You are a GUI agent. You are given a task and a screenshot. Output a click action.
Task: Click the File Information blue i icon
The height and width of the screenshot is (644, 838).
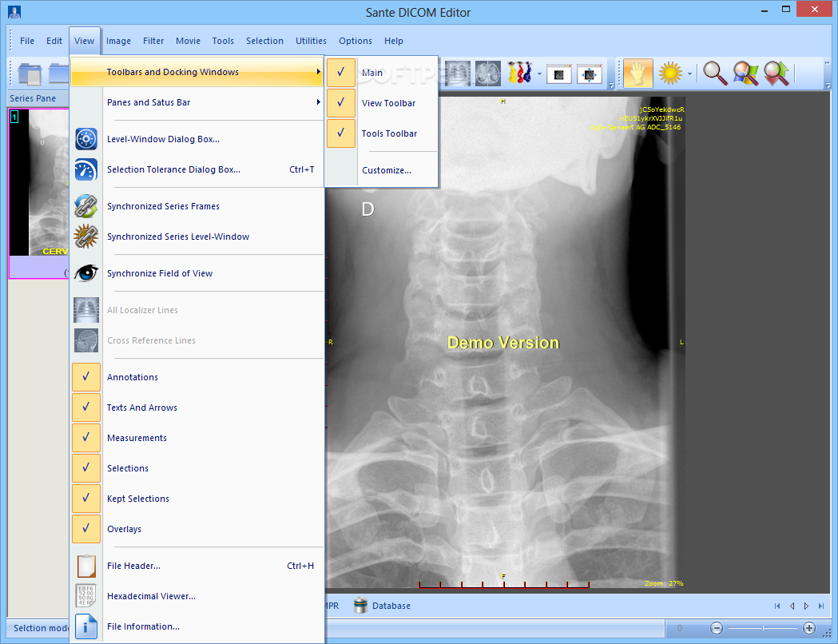point(86,626)
